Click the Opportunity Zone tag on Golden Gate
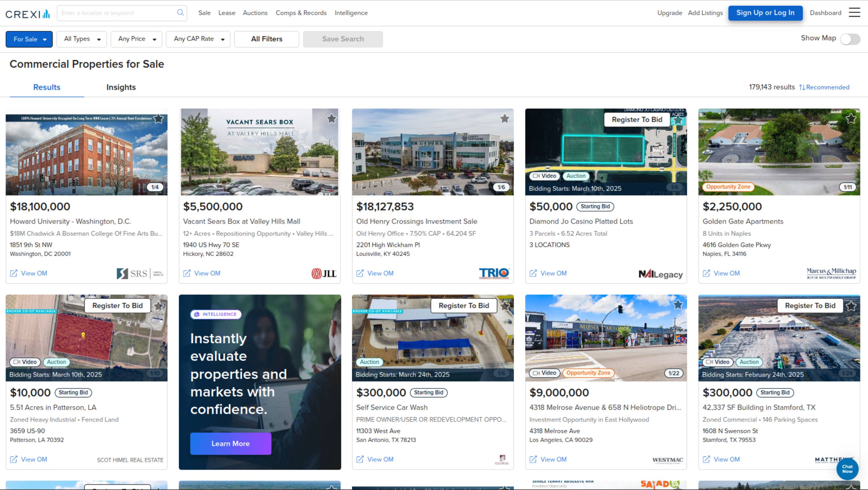 pyautogui.click(x=728, y=187)
